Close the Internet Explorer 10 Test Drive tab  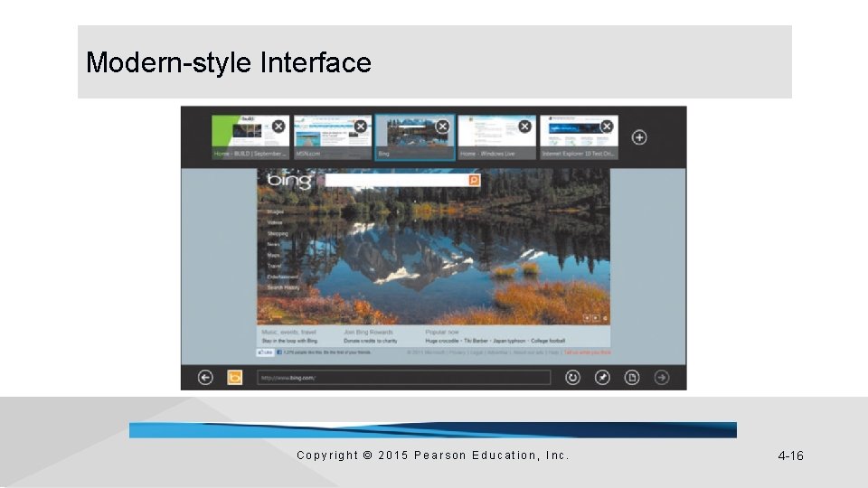[607, 127]
